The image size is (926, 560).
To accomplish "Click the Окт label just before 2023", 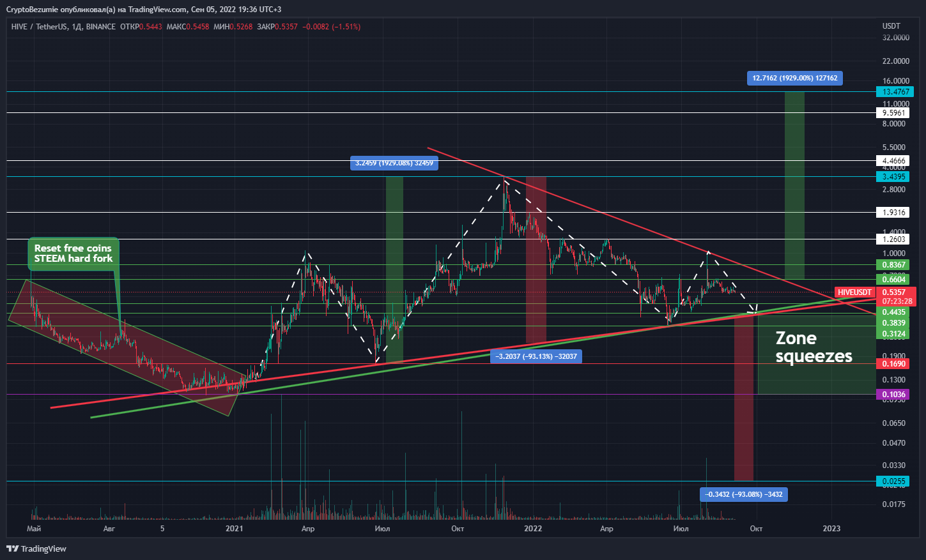I will 756,529.
